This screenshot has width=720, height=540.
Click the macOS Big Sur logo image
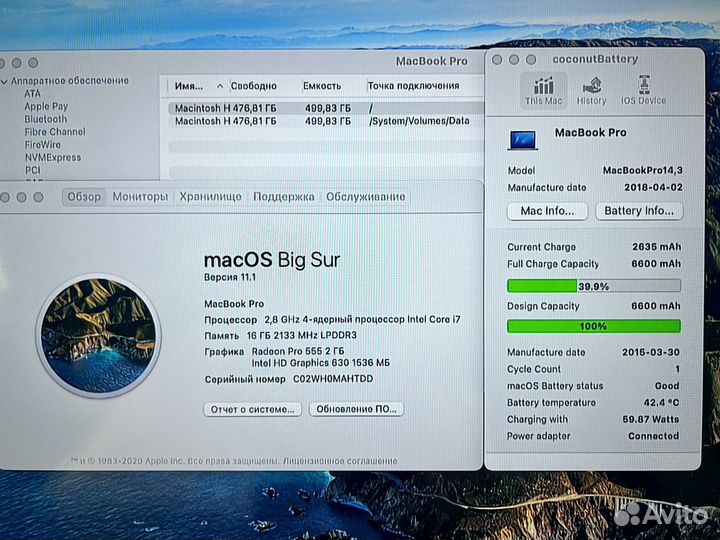pyautogui.click(x=98, y=335)
